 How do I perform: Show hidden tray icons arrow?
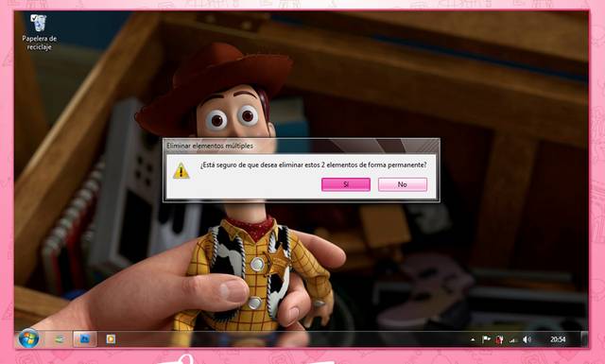[473, 339]
